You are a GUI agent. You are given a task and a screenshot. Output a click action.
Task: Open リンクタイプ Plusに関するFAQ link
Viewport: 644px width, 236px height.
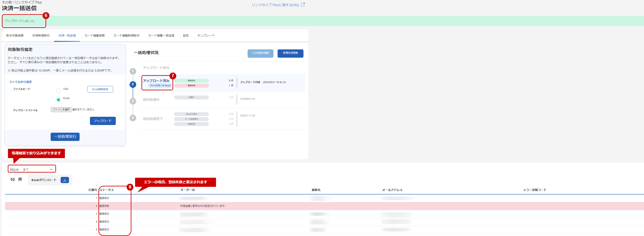(x=275, y=5)
